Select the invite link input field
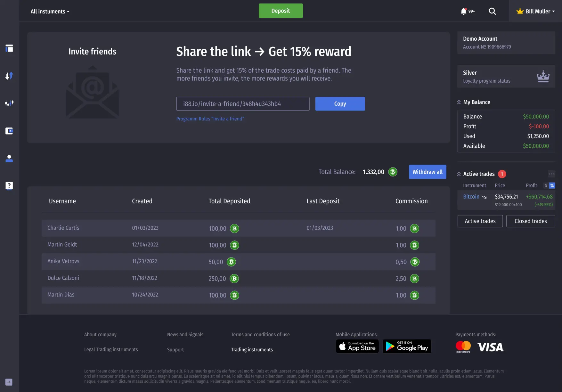 pyautogui.click(x=242, y=104)
